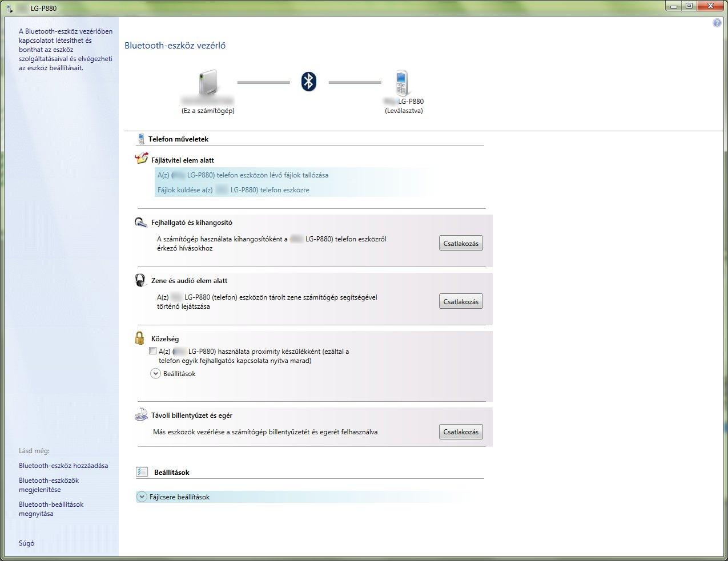The height and width of the screenshot is (561, 728).
Task: Enable LG-P880 proximity device checkbox
Action: (152, 351)
